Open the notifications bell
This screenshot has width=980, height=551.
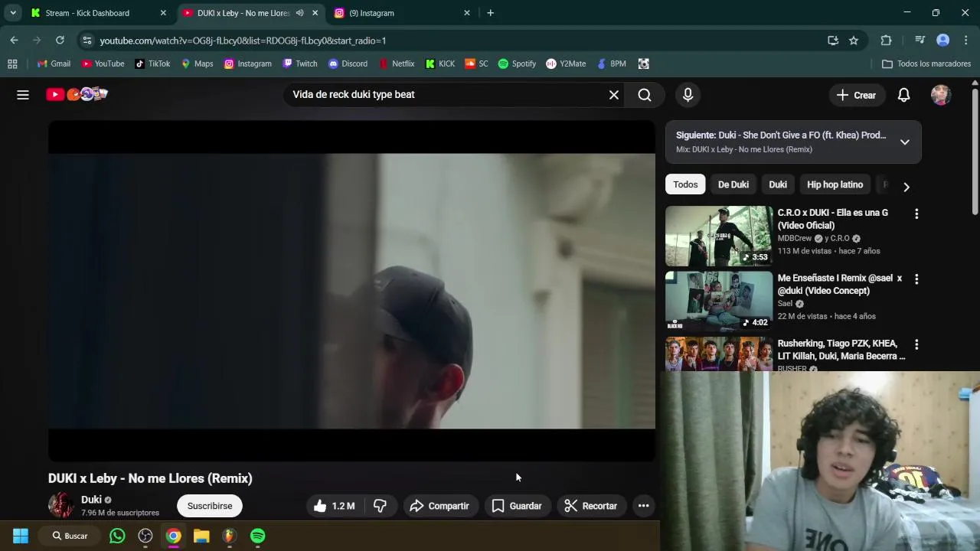pyautogui.click(x=903, y=95)
